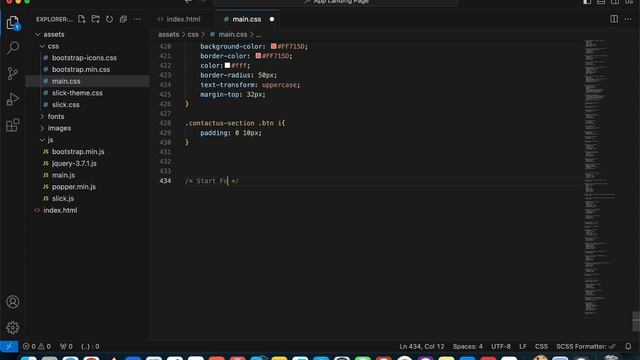640x360 pixels.
Task: Change end of line sequence LF
Action: tap(523, 347)
